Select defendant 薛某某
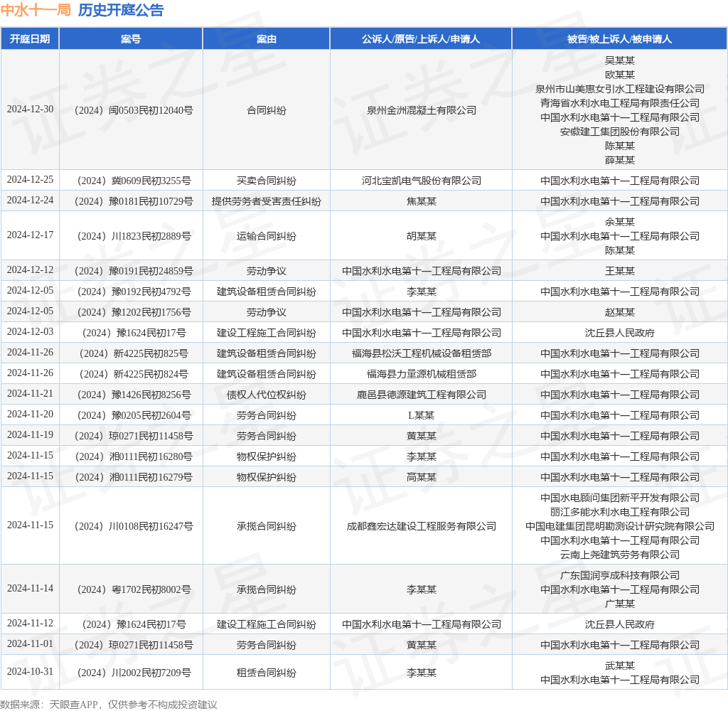 click(x=620, y=160)
